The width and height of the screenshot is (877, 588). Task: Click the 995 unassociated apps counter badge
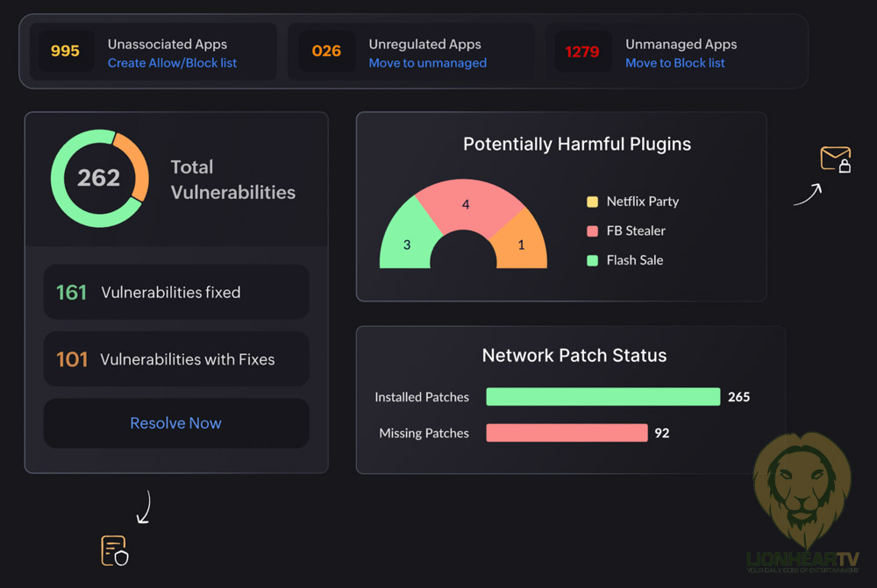pyautogui.click(x=66, y=52)
